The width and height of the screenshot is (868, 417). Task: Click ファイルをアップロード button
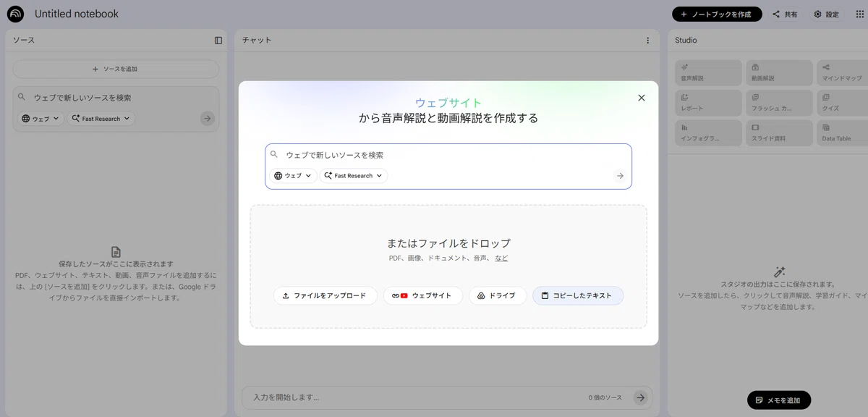pos(325,295)
